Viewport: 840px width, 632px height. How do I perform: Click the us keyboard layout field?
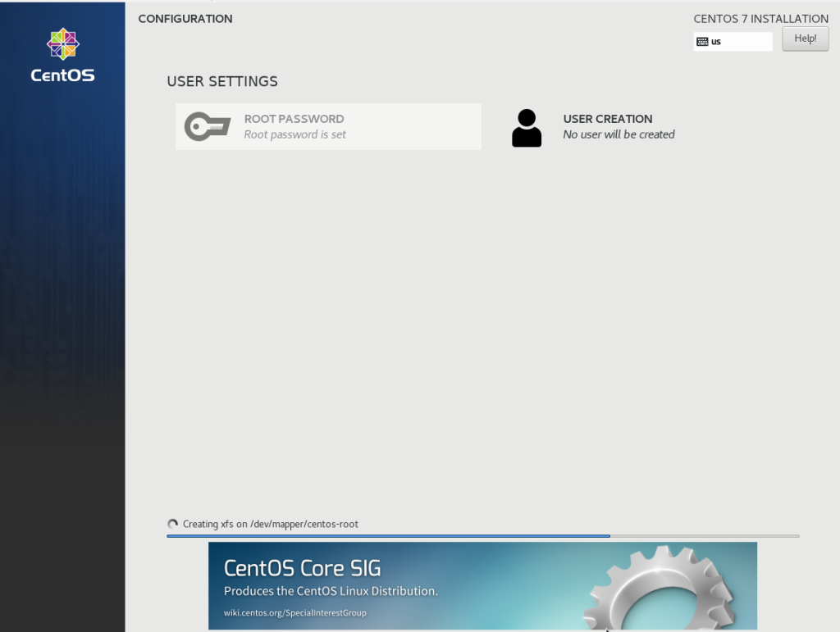pos(733,41)
